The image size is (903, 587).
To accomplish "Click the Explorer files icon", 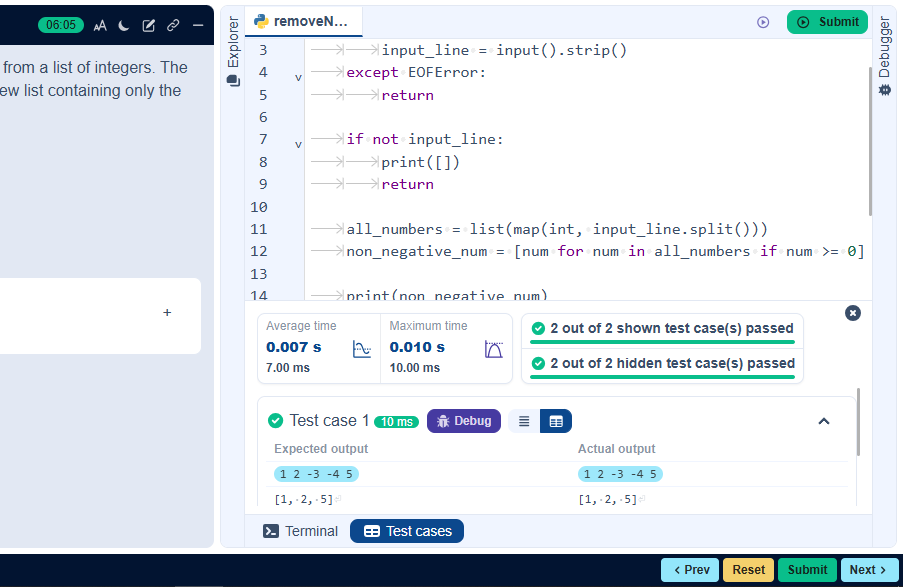I will (x=233, y=81).
